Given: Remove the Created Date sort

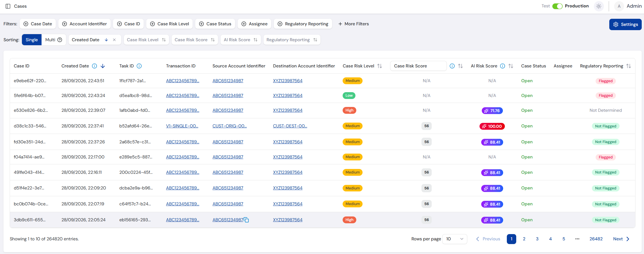Looking at the screenshot, I should point(114,40).
